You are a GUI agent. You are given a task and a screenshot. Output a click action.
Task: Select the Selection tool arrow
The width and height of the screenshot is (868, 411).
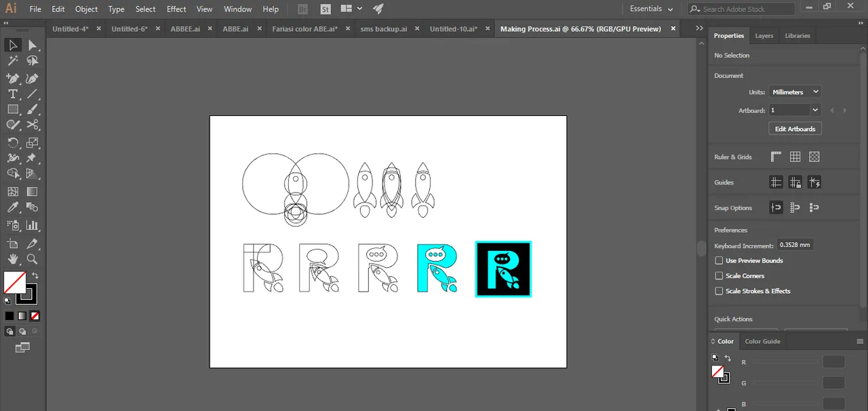coord(13,45)
